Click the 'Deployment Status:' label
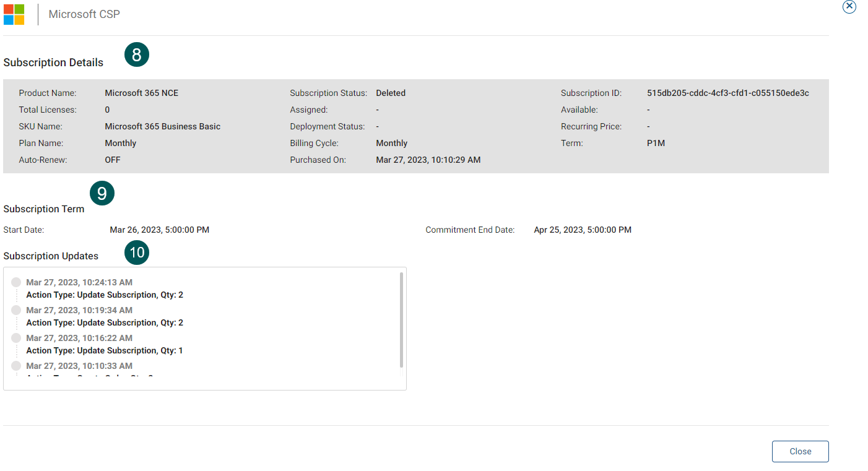The height and width of the screenshot is (471, 868). (x=328, y=126)
